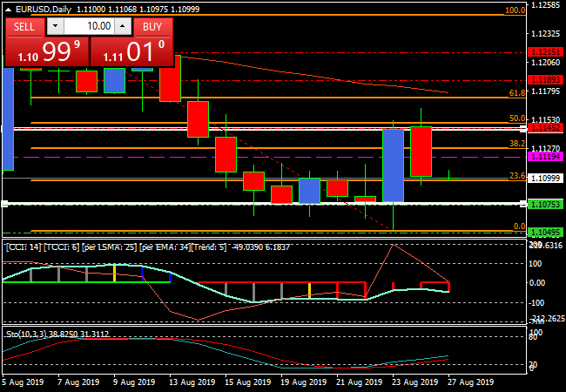Click Fibonacci 100.0 level label
The width and height of the screenshot is (566, 392).
(x=515, y=10)
